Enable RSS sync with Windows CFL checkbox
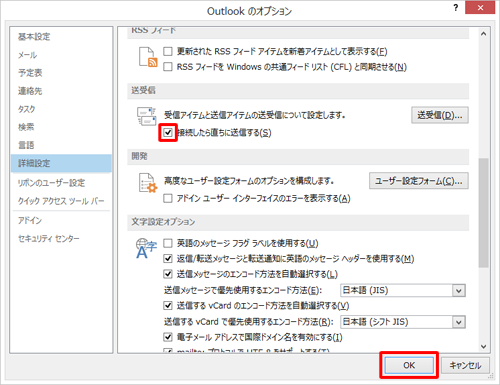Viewport: 500px width, 385px height. [x=168, y=67]
